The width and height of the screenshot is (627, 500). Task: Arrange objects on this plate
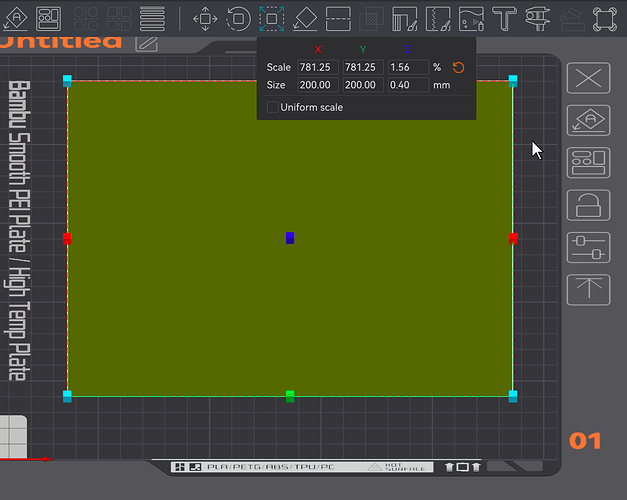pyautogui.click(x=588, y=163)
